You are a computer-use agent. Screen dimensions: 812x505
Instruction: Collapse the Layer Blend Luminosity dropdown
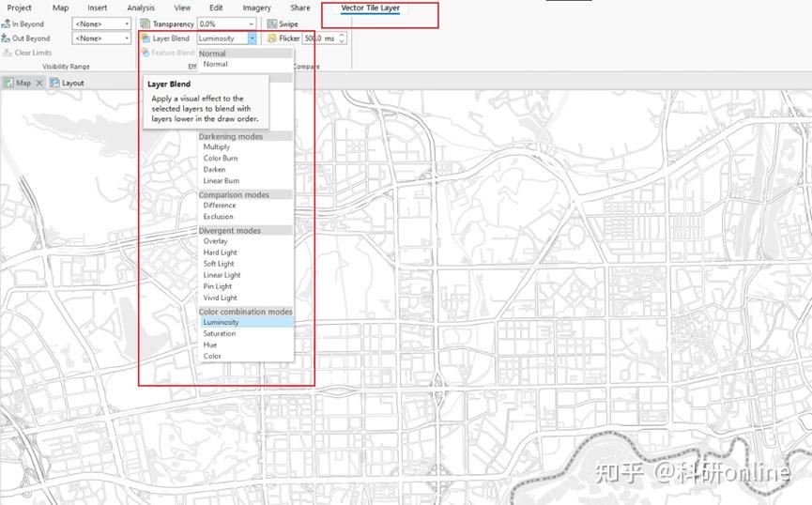click(252, 38)
